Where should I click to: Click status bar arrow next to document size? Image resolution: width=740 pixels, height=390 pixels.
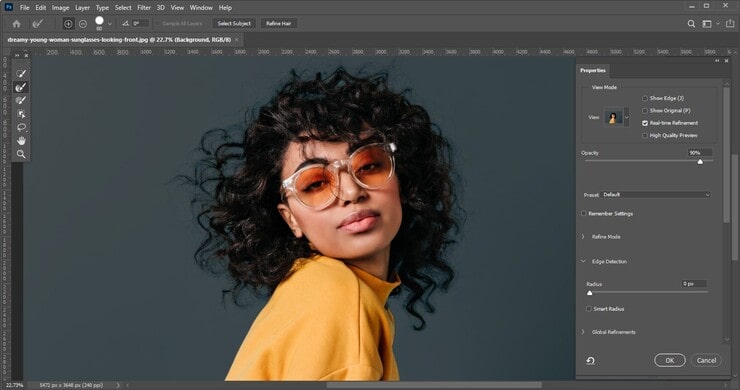pos(118,385)
